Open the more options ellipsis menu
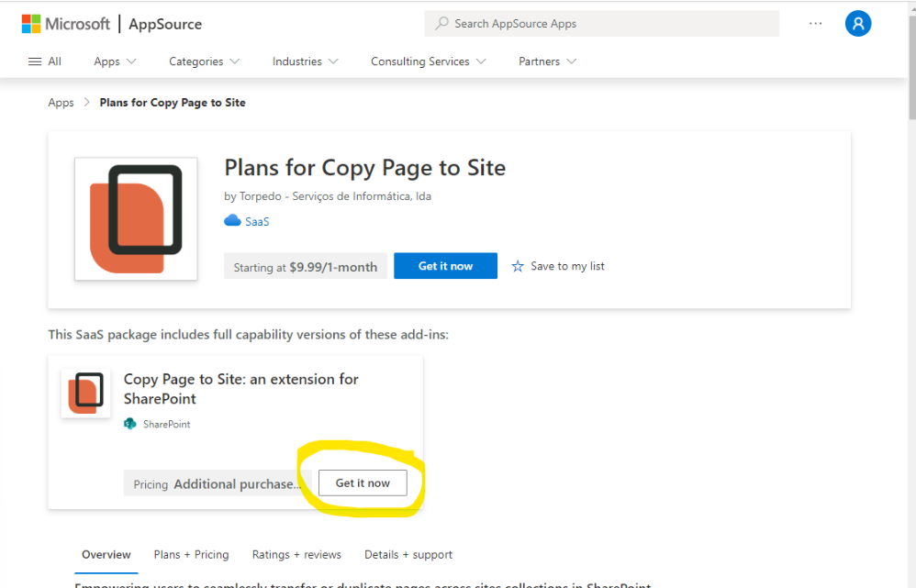916x588 pixels. 816,23
